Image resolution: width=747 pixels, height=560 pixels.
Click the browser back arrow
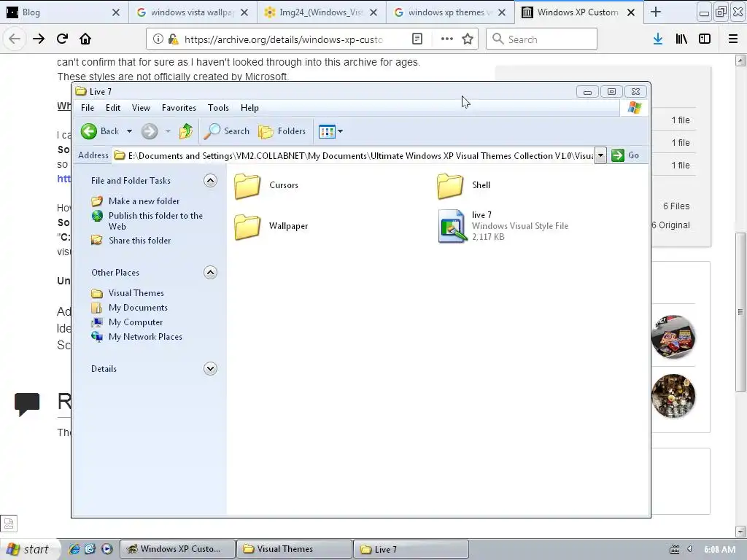point(15,39)
